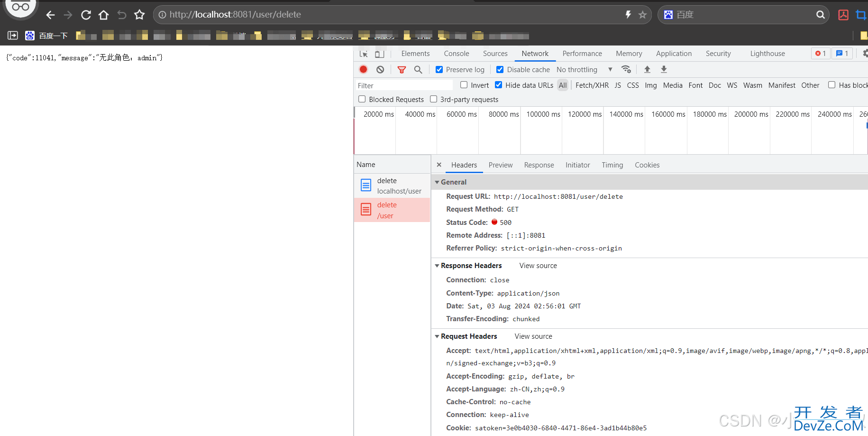Click the undo/restore closed tab icon

121,15
